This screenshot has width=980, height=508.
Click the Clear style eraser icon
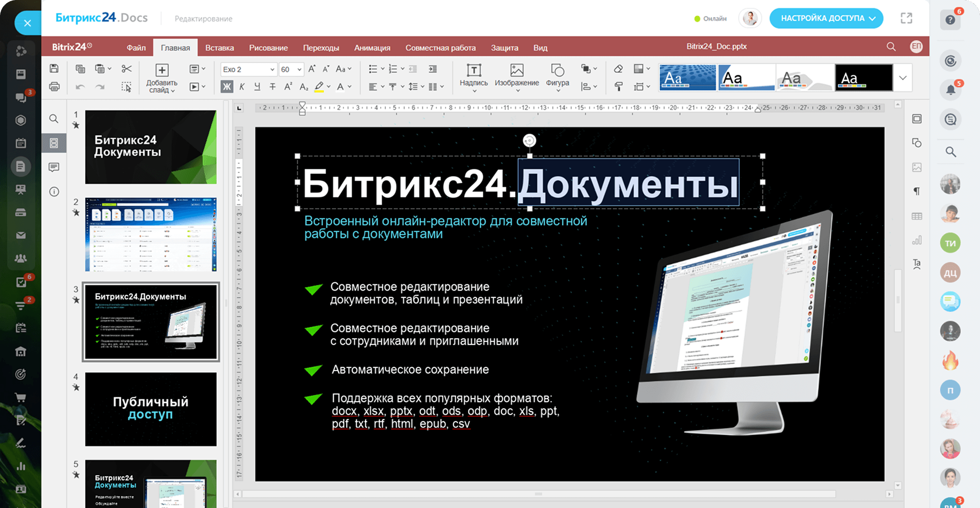[x=618, y=69]
